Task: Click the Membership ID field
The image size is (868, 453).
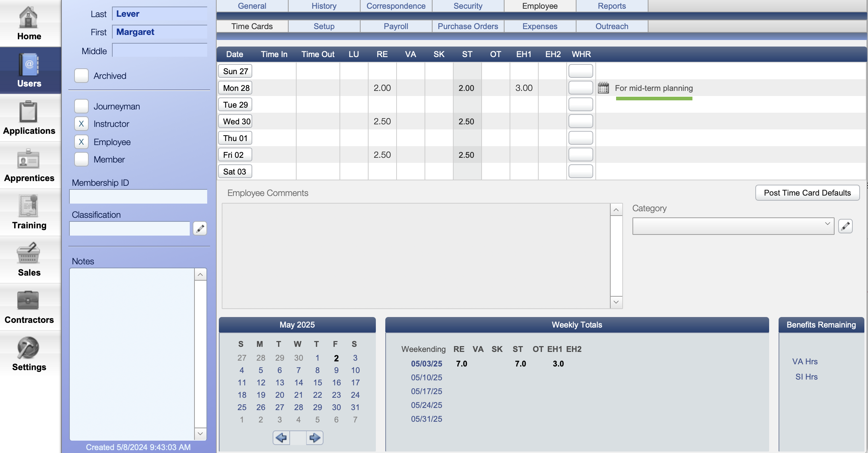Action: [x=138, y=196]
